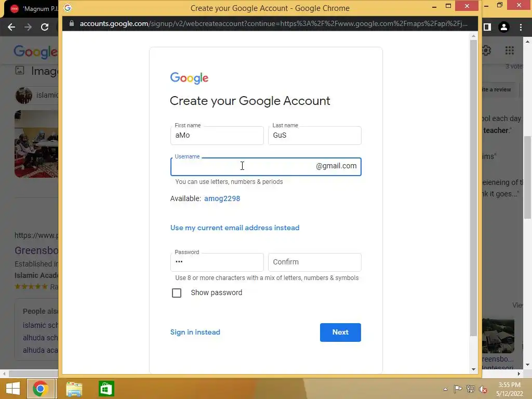Click 'islamic sch' related search in background
Image resolution: width=532 pixels, height=399 pixels.
point(41,325)
